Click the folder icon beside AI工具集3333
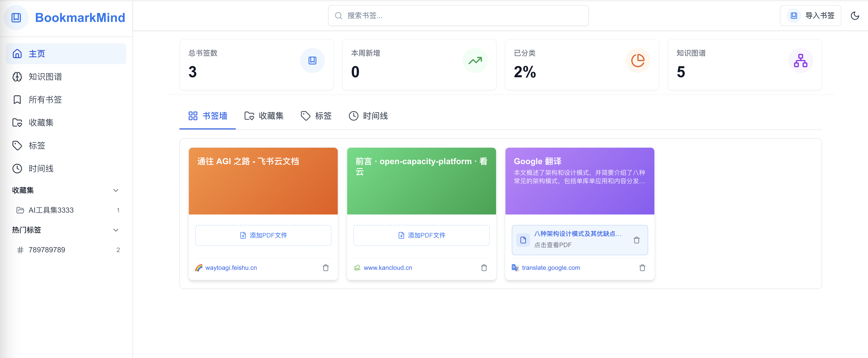 coord(20,210)
